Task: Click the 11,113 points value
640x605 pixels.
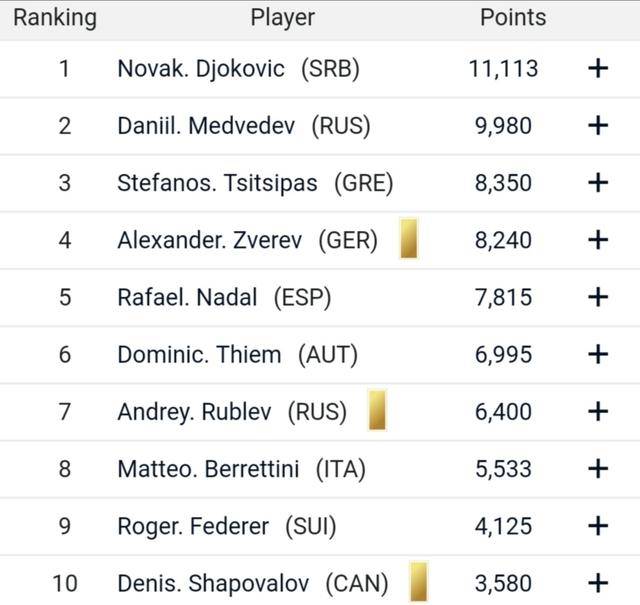Action: pos(503,69)
